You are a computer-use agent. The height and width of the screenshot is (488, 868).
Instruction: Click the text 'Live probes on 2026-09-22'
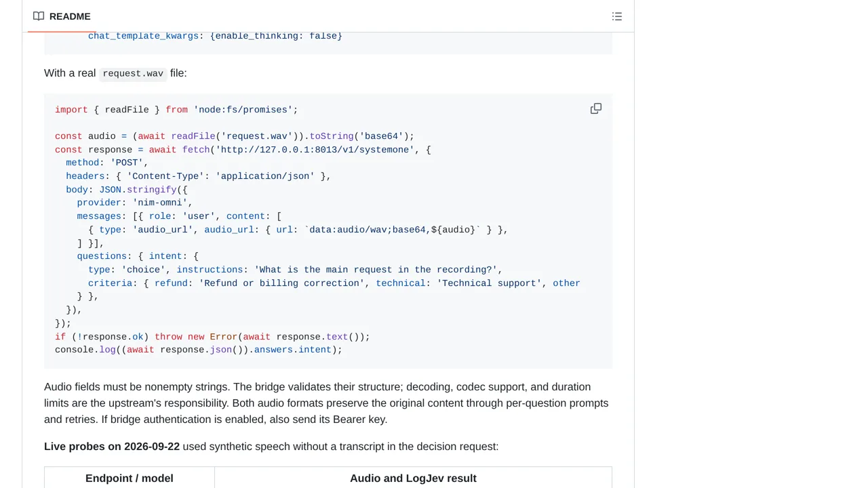[112, 446]
